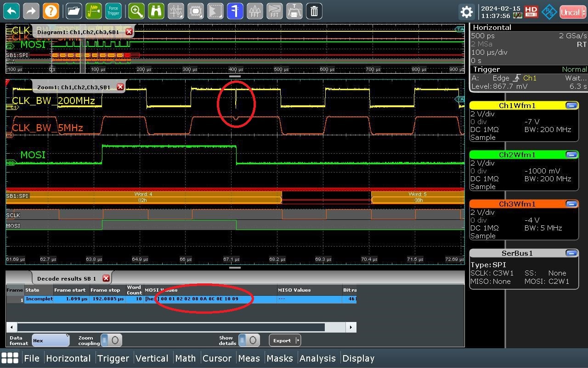This screenshot has width=588, height=368.
Task: Click the Undo arrow icon
Action: click(x=11, y=11)
